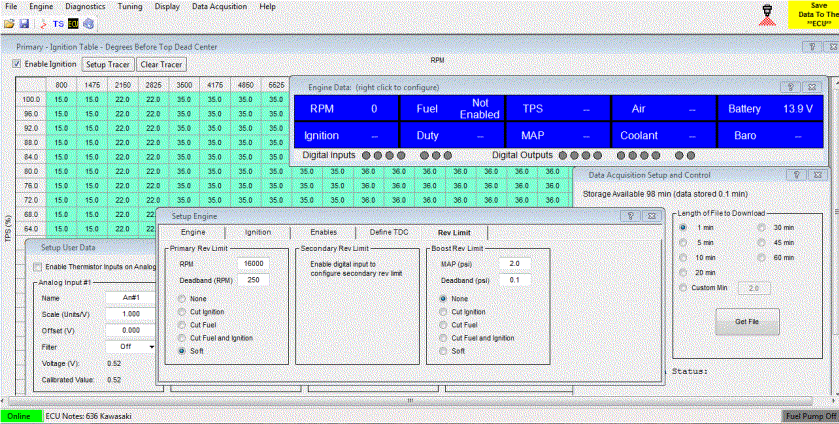Select Soft for Boost Rev Limit
Image resolution: width=839 pixels, height=424 pixels.
(x=444, y=351)
